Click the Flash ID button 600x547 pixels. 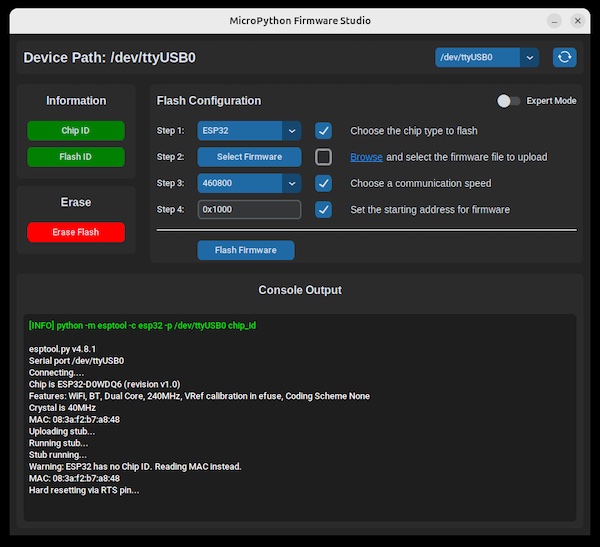(x=76, y=157)
